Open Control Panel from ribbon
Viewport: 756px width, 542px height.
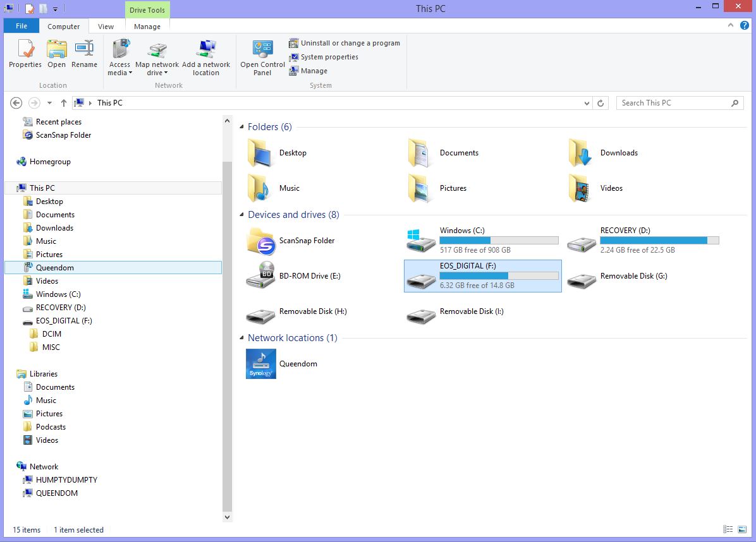tap(262, 57)
